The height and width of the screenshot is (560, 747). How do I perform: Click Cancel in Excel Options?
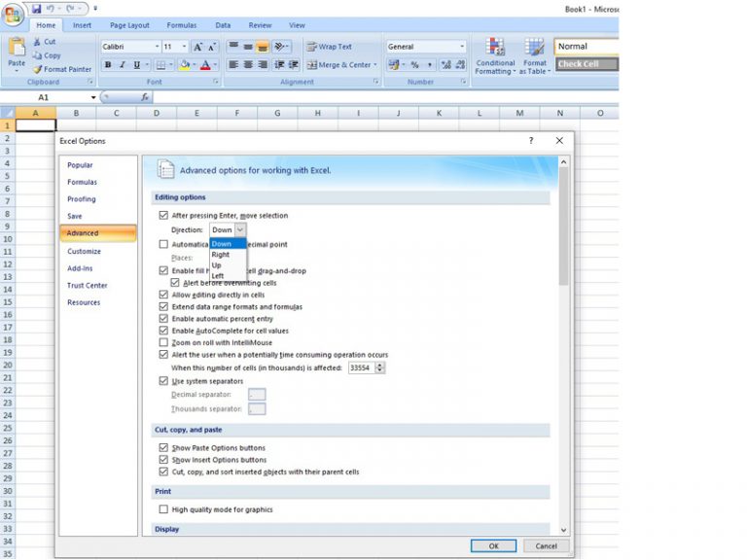(x=546, y=545)
